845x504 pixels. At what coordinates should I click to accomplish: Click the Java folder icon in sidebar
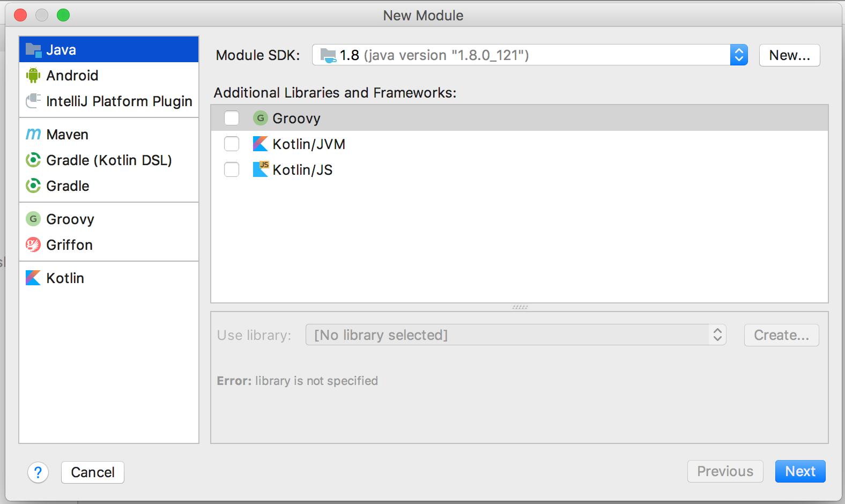pos(33,50)
